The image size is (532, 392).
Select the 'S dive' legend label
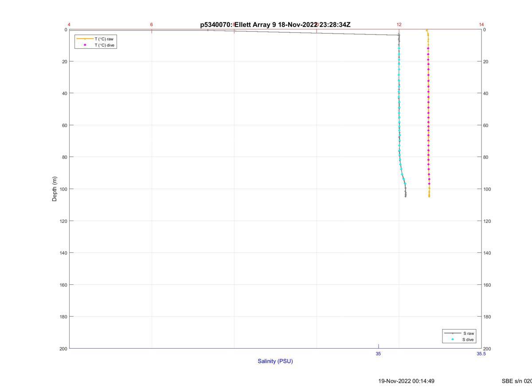pyautogui.click(x=468, y=340)
